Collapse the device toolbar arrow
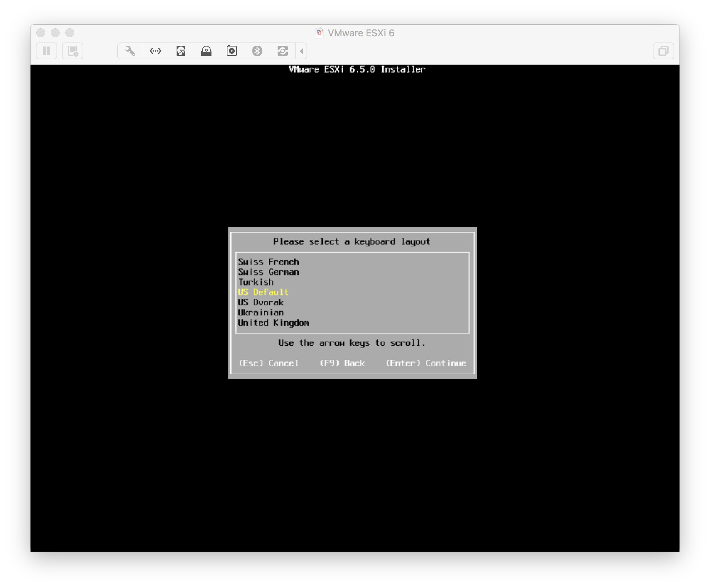This screenshot has height=588, width=710. click(x=302, y=51)
